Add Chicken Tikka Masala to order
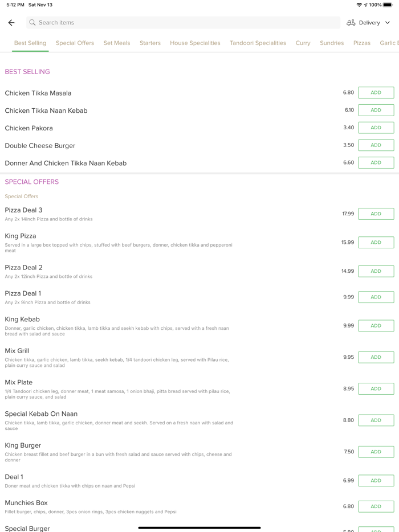The image size is (399, 532). click(x=376, y=93)
